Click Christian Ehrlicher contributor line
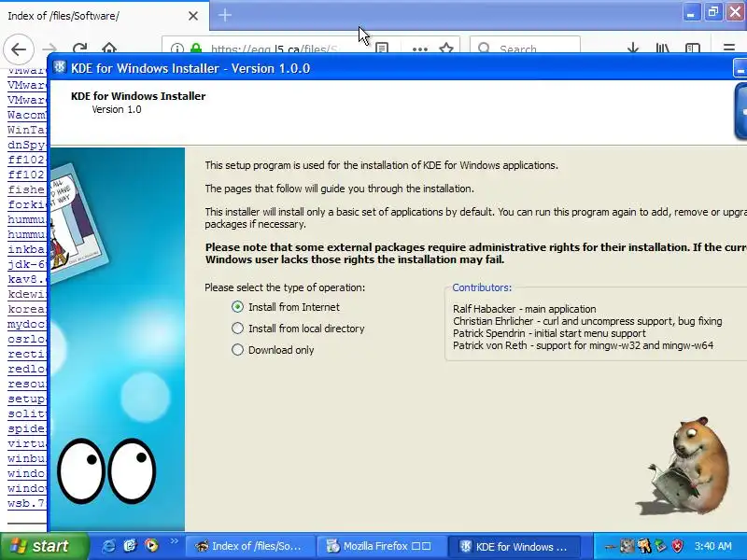Viewport: 747px width, 560px height. tap(587, 321)
